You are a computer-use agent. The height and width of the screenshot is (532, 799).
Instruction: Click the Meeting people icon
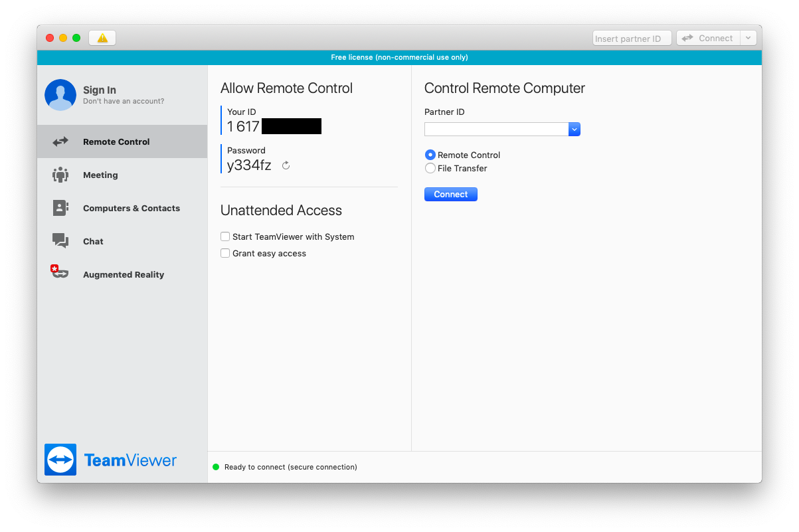coord(60,175)
